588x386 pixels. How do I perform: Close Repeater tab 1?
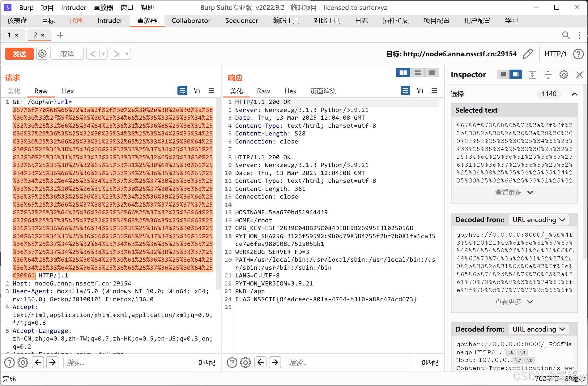pyautogui.click(x=17, y=35)
